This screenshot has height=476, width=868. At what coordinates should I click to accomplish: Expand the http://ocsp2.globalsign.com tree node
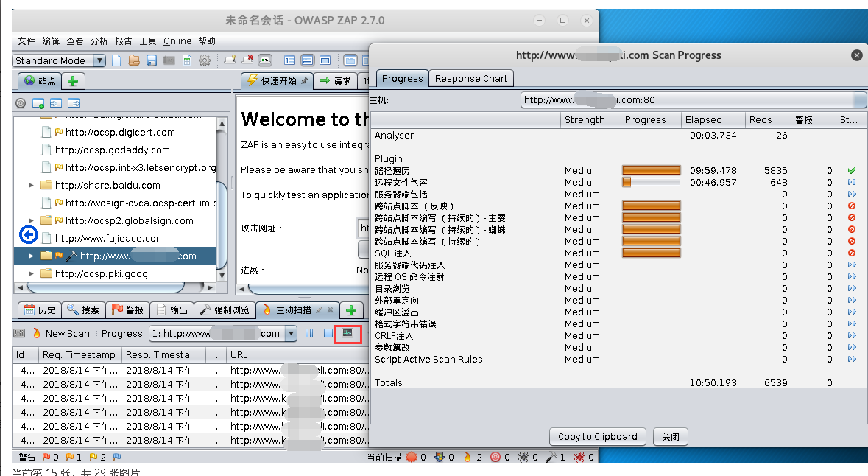31,220
